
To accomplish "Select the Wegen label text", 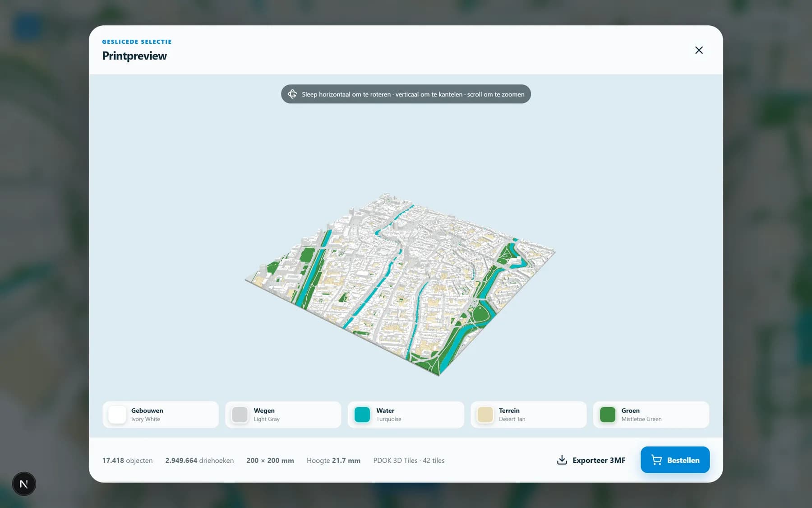I will (264, 410).
